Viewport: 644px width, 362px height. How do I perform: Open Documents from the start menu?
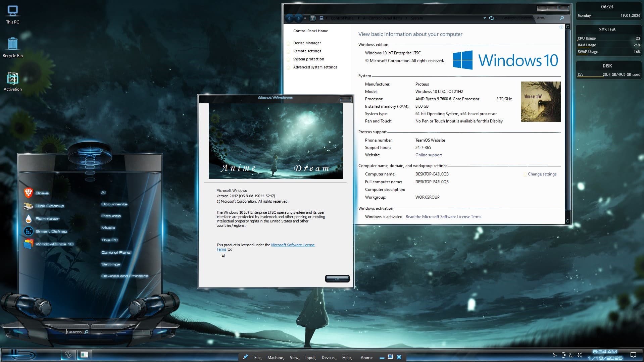[114, 204]
